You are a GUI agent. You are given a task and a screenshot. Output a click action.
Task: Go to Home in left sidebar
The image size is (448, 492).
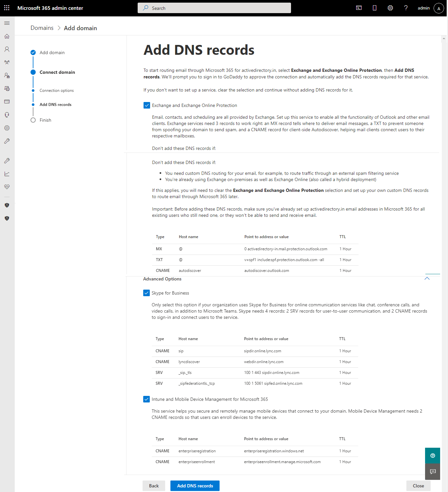(7, 36)
